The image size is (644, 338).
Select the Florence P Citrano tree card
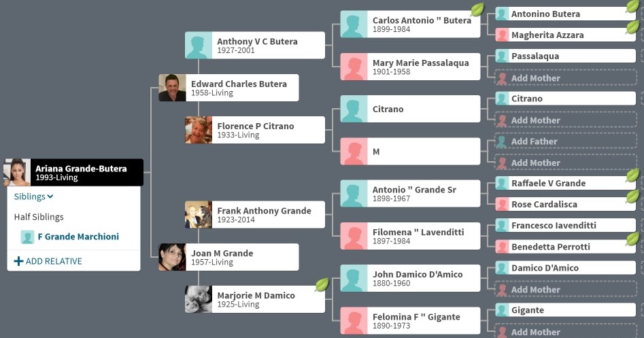(254, 130)
